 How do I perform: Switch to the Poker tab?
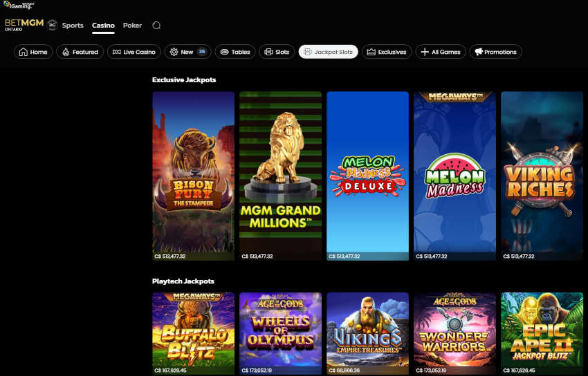coord(132,26)
